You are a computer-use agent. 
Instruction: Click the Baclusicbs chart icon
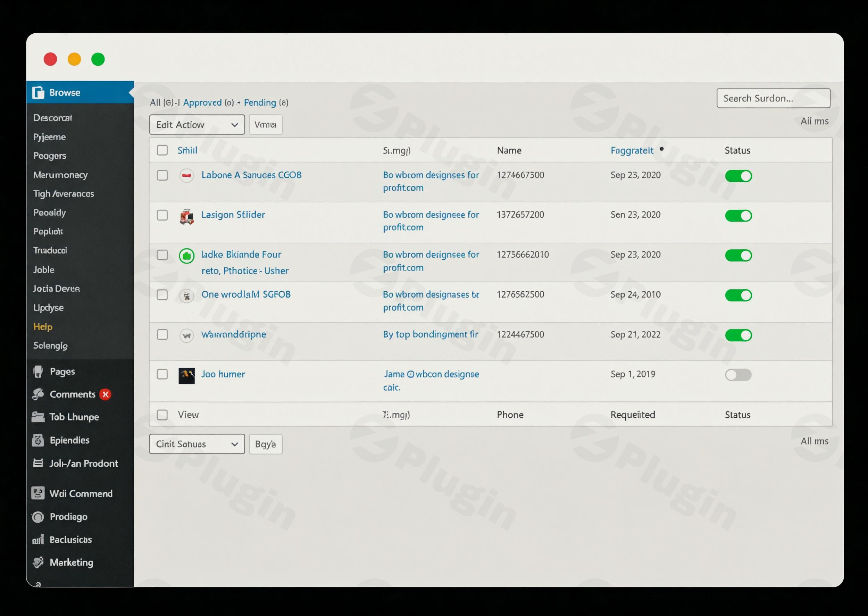click(x=38, y=539)
